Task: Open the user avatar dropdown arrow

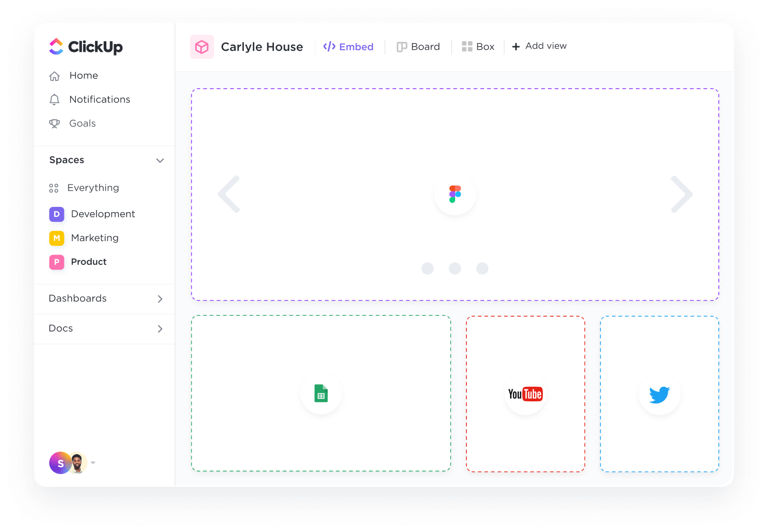Action: pyautogui.click(x=93, y=463)
